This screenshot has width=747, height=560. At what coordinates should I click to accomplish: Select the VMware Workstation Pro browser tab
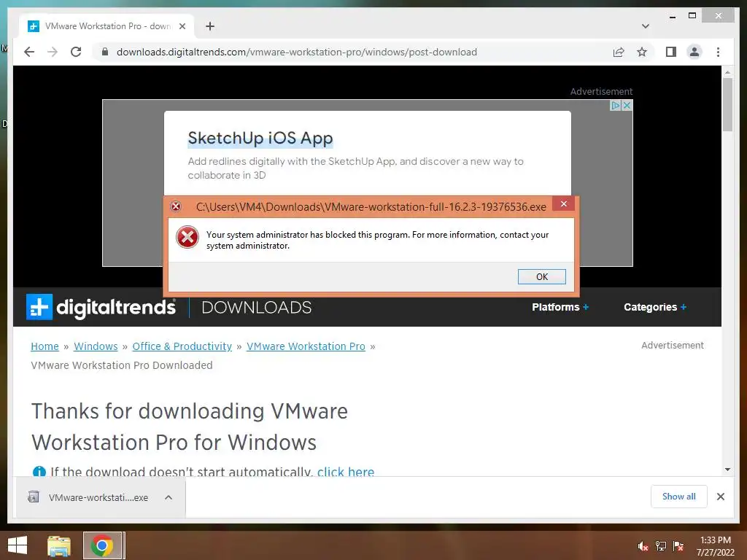click(107, 26)
